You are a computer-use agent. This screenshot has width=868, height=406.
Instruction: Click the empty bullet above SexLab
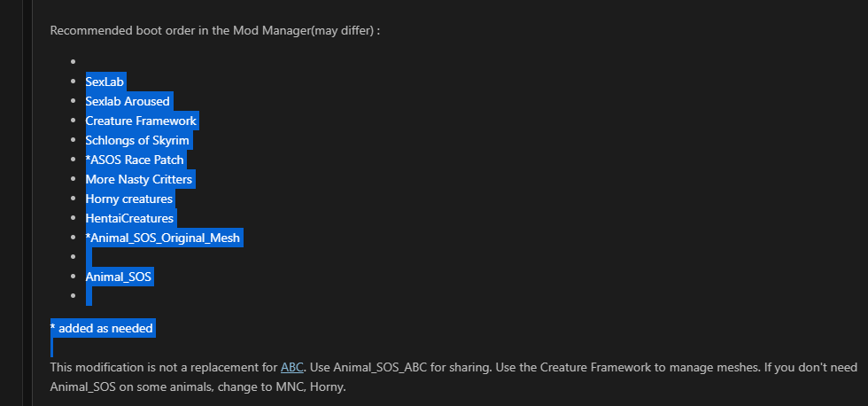click(73, 62)
